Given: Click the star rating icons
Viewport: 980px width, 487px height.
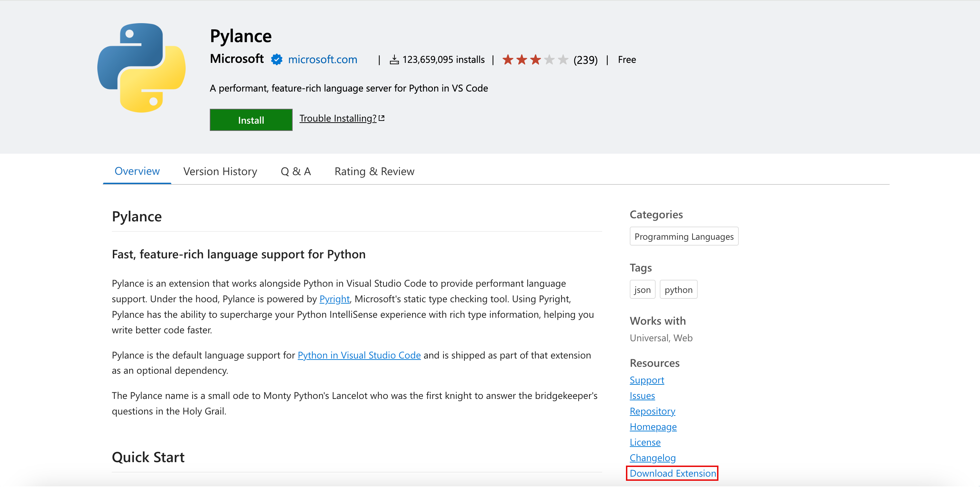Looking at the screenshot, I should (535, 60).
